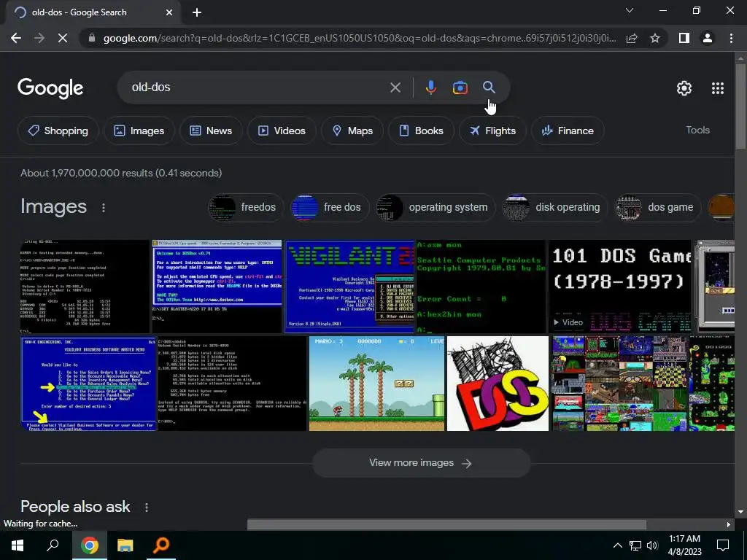Open People also ask options menu

[x=146, y=507]
